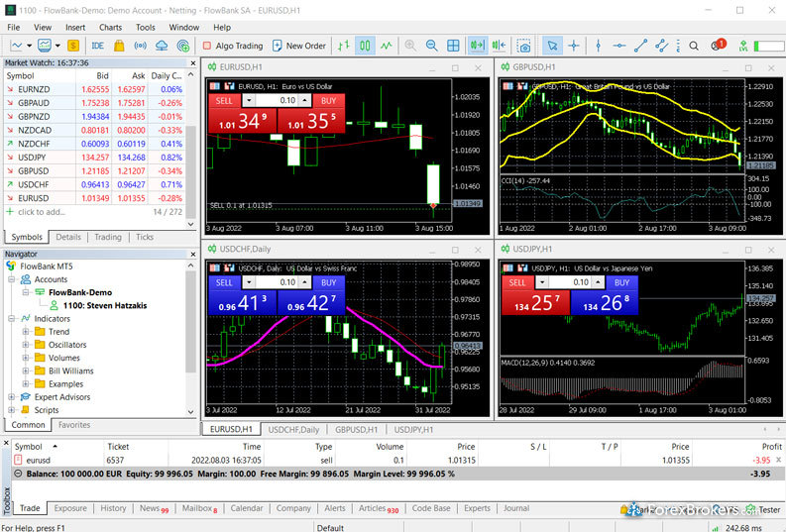Select line chart display mode
This screenshot has height=532, width=786.
pyautogui.click(x=386, y=46)
